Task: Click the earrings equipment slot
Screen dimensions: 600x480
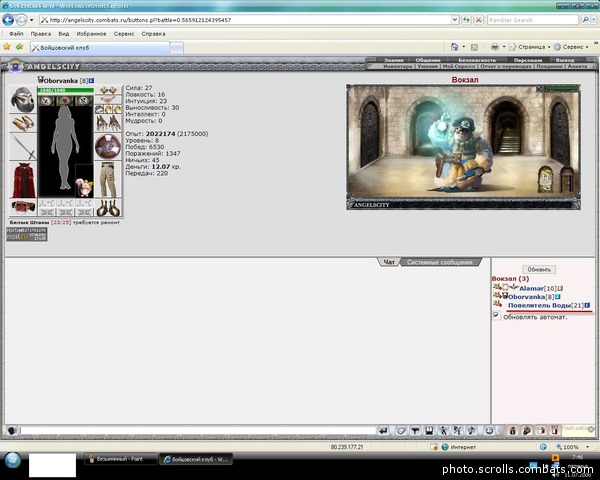Action: tap(108, 90)
